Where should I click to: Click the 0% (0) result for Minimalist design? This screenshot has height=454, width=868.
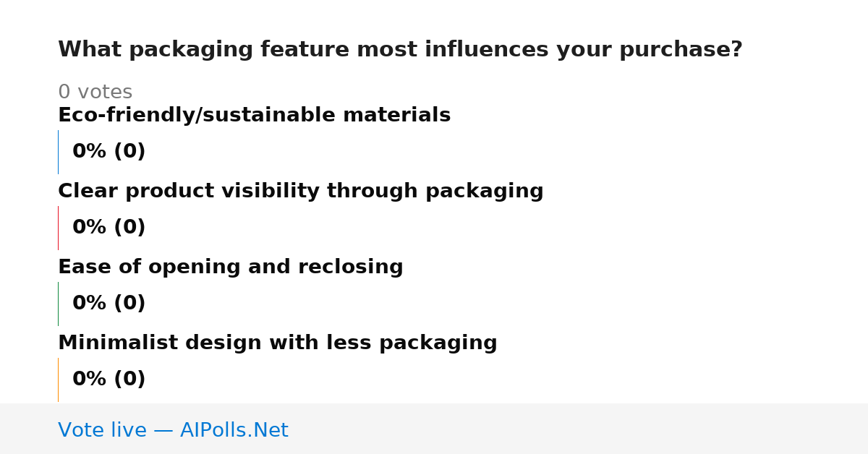pos(109,380)
